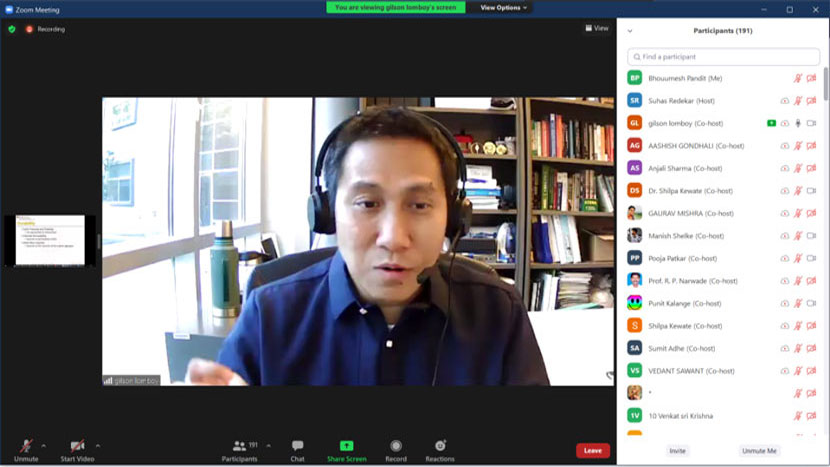Unmute the microphone in the toolbar
Image resolution: width=830 pixels, height=467 pixels.
(x=26, y=449)
